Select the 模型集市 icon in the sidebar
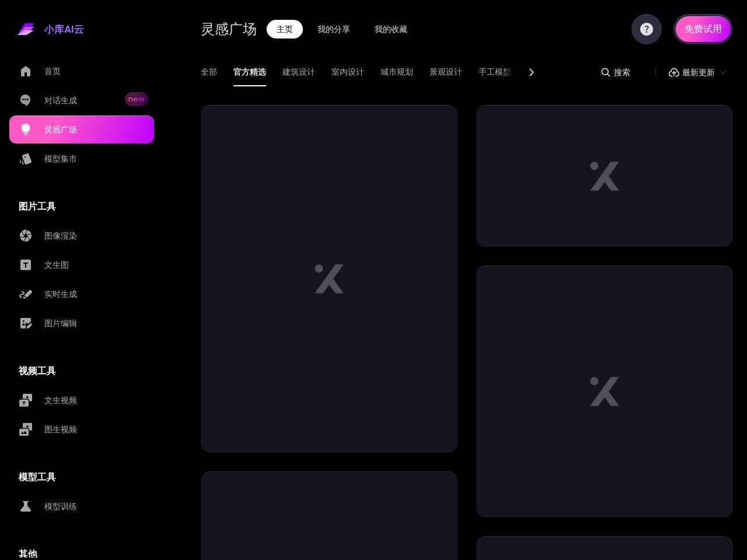The height and width of the screenshot is (560, 747). [26, 159]
